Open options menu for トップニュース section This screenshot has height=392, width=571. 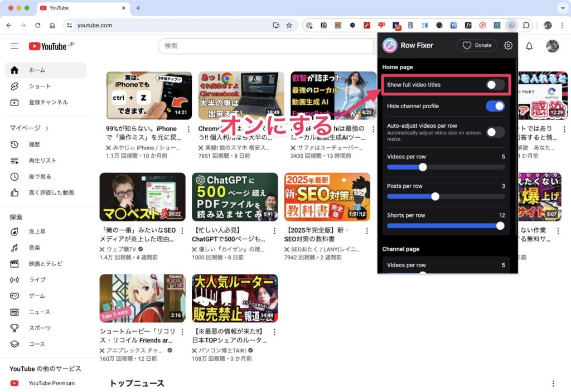pos(553,383)
